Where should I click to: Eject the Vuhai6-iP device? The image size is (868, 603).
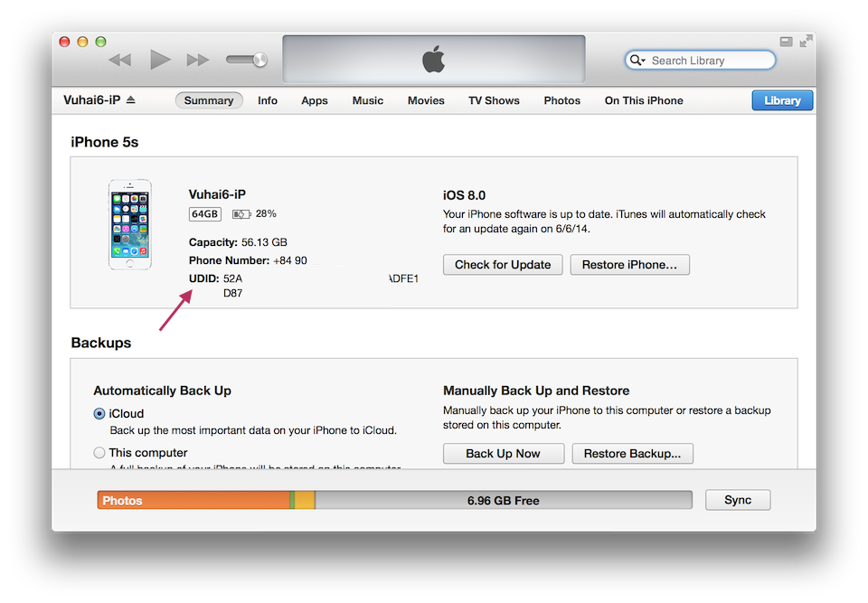pyautogui.click(x=130, y=99)
